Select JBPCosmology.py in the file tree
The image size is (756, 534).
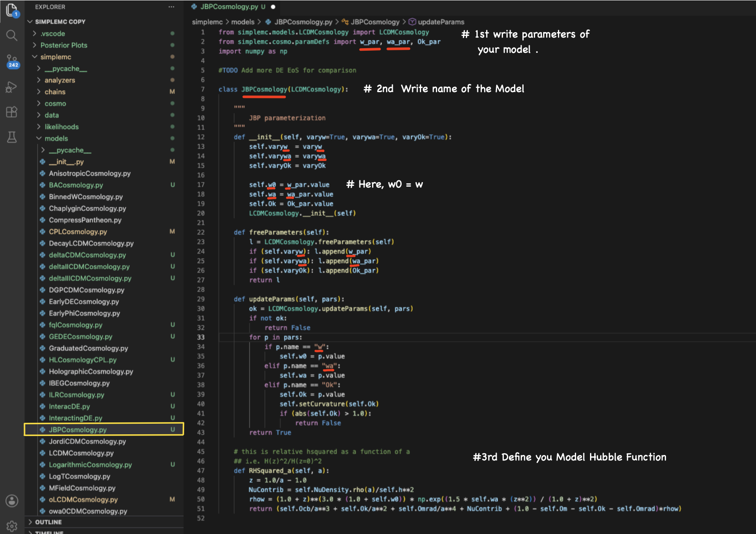pos(104,429)
